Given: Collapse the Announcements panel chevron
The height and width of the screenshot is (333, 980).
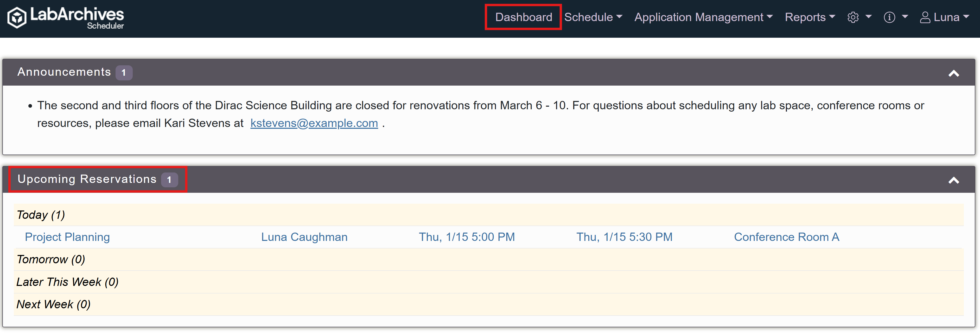Looking at the screenshot, I should [x=953, y=73].
